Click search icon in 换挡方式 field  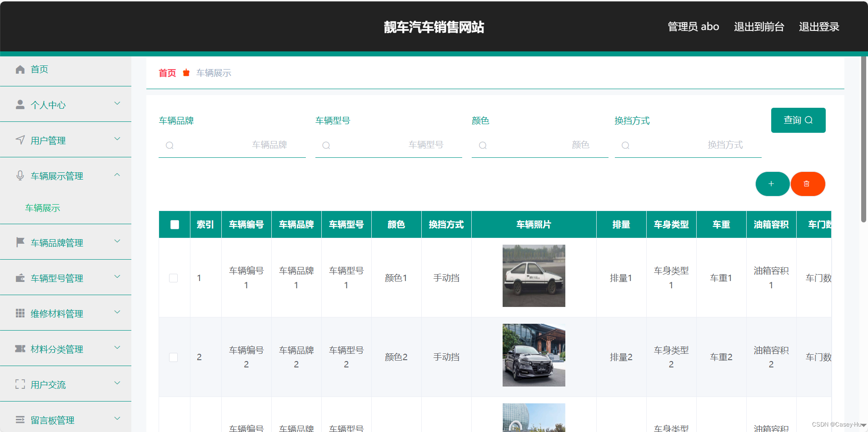tap(625, 146)
